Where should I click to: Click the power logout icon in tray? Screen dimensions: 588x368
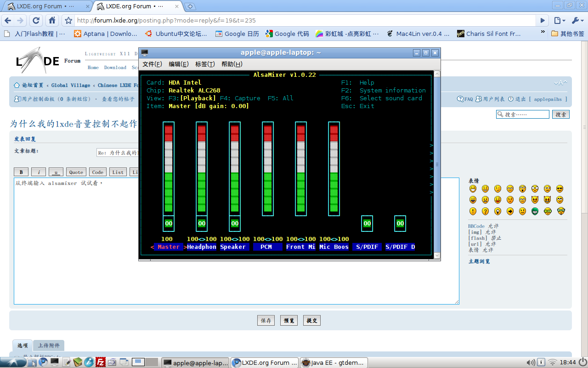click(582, 362)
